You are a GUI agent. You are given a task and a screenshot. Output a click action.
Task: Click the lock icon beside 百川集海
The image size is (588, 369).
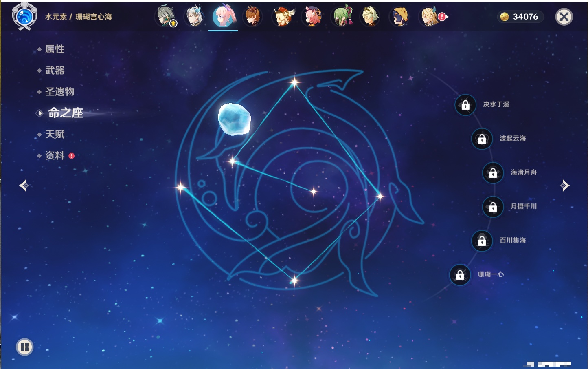pos(482,241)
